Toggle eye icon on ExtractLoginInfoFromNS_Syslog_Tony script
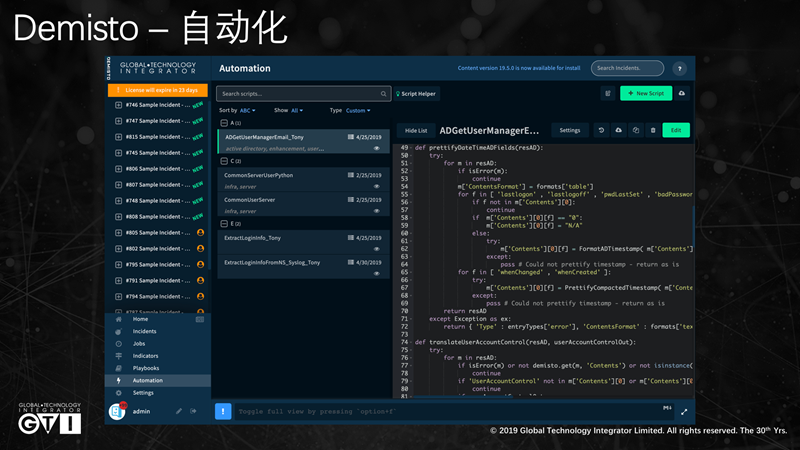This screenshot has height=450, width=800. tap(377, 273)
